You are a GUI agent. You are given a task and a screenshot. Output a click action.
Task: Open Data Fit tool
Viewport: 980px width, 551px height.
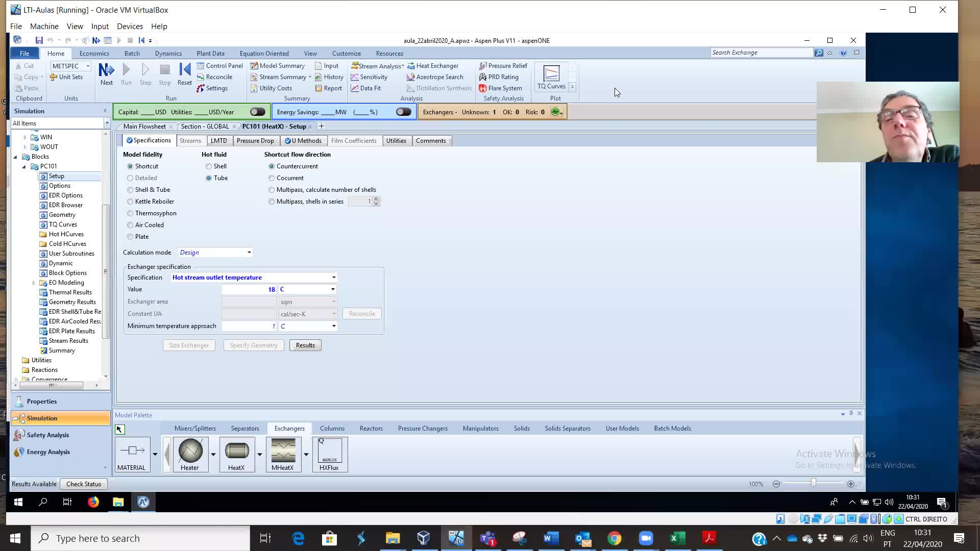coord(365,88)
